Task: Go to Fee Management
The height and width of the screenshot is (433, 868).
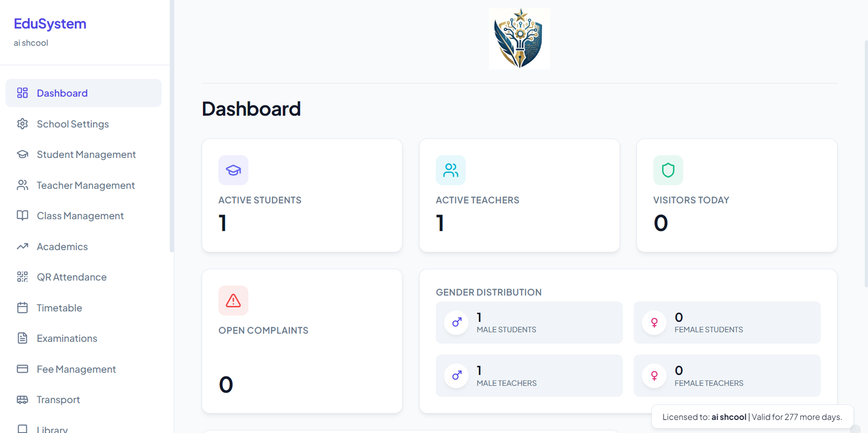Action: [84, 369]
